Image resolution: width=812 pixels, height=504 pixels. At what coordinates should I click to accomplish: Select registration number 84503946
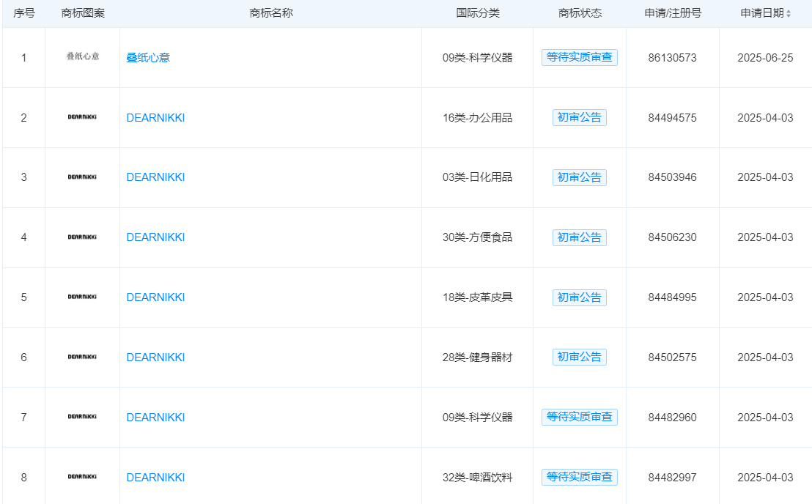click(672, 177)
